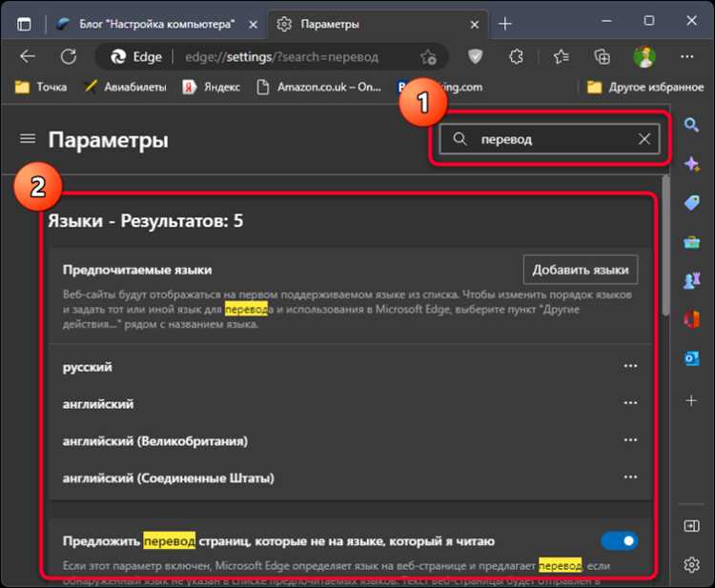Viewport: 715px width, 588px height.
Task: Open the Shopping tag sidebar icon
Action: click(691, 202)
